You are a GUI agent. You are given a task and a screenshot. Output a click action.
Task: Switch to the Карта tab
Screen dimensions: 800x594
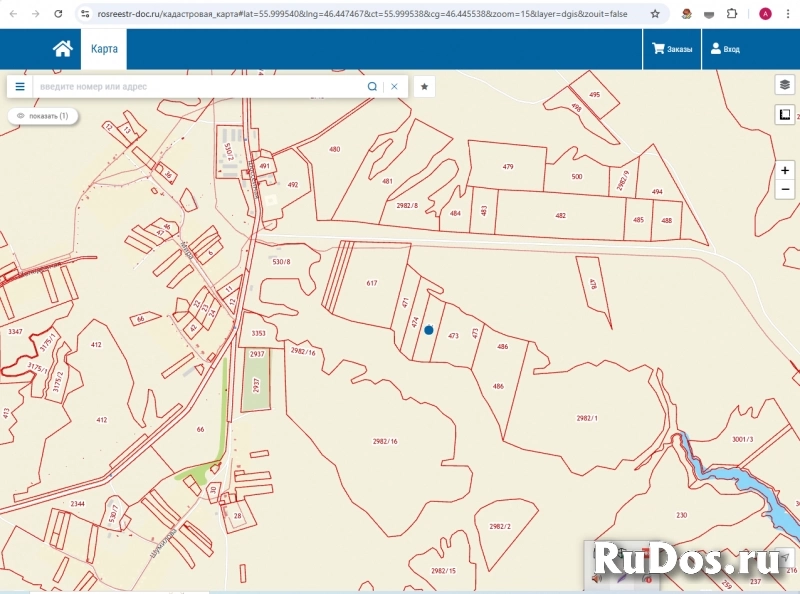click(x=104, y=49)
